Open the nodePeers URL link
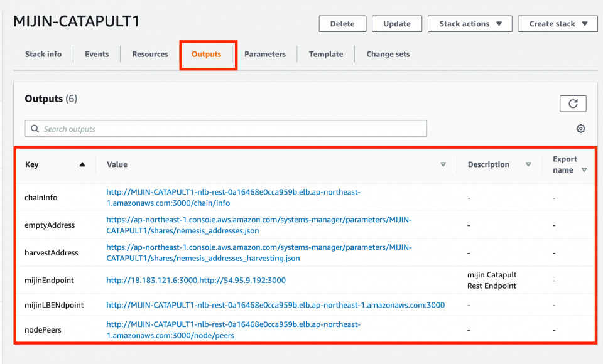 pos(234,329)
